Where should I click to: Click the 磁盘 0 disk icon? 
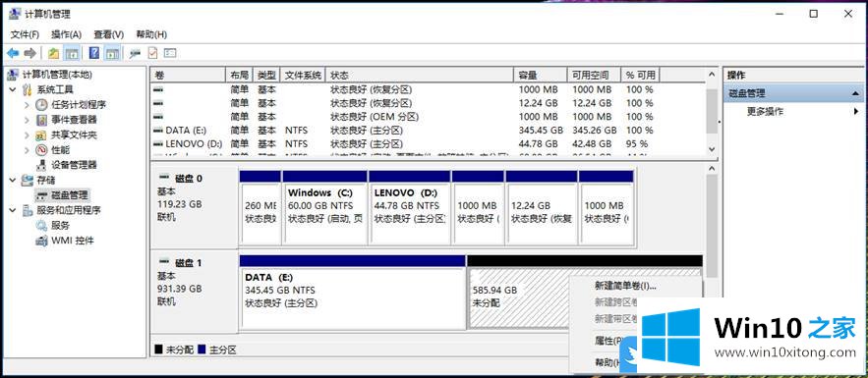click(x=164, y=178)
